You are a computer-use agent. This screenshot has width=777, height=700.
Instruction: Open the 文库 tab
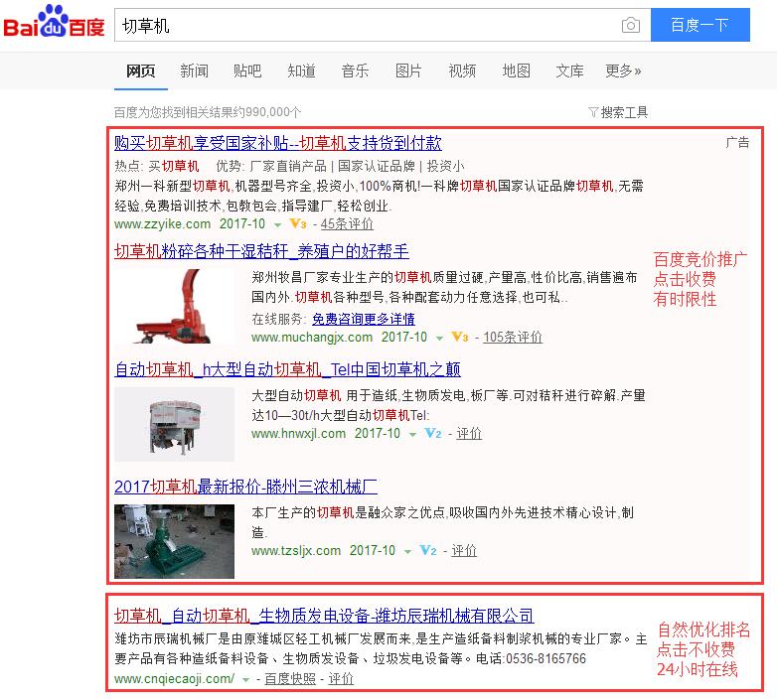pos(569,70)
